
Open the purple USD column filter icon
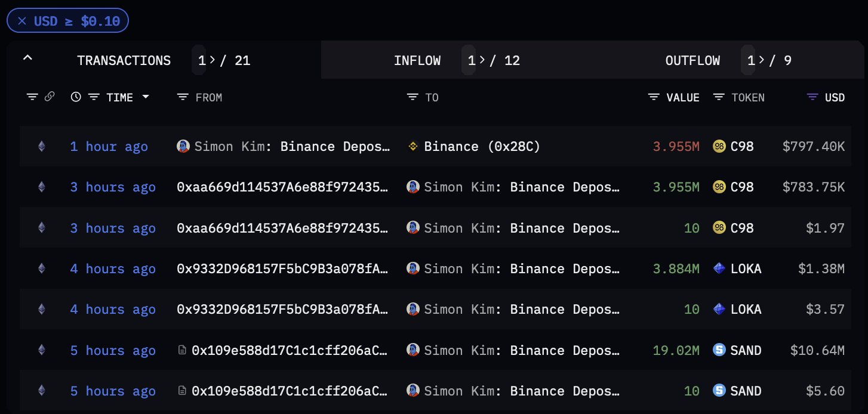click(812, 97)
